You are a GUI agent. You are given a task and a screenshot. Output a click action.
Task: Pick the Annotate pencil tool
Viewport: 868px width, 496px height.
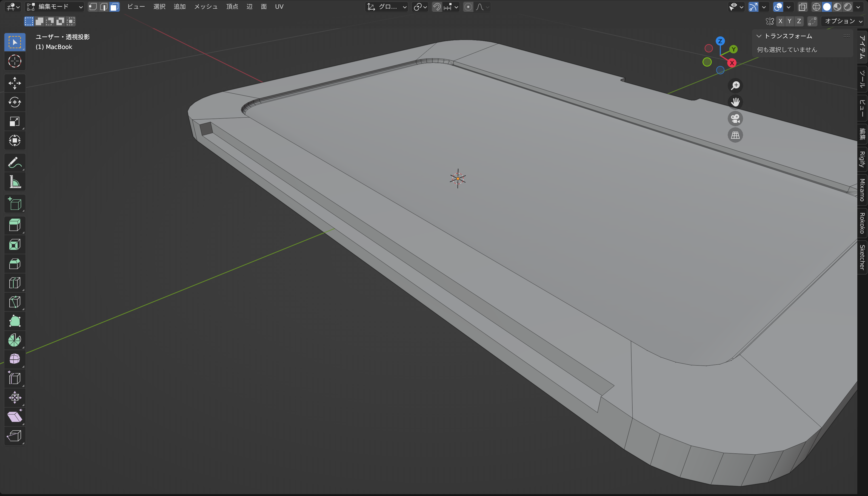(15, 163)
